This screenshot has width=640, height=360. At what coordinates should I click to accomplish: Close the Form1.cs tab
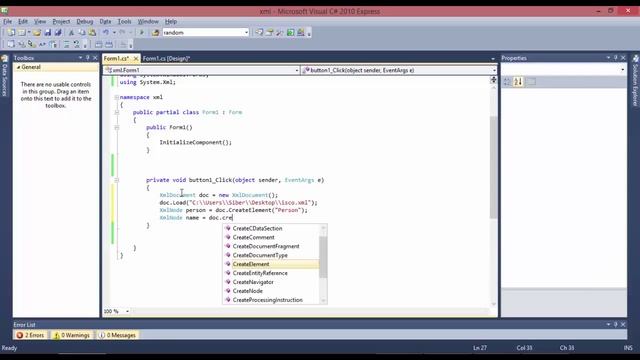[x=136, y=58]
